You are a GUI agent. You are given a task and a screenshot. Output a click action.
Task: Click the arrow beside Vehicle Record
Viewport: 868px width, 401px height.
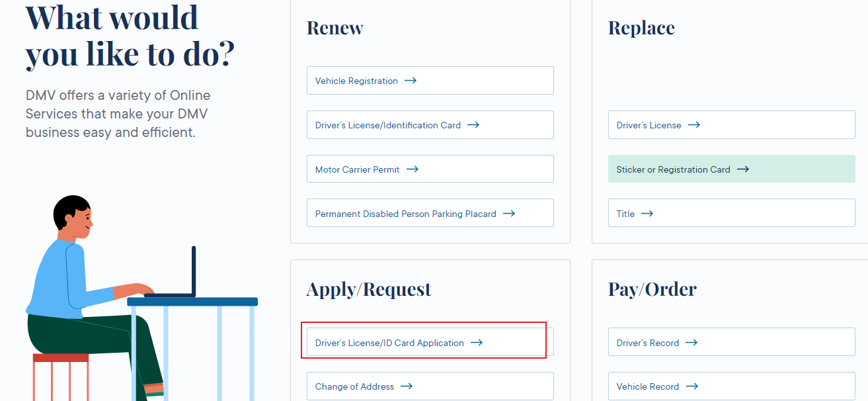[x=691, y=386]
